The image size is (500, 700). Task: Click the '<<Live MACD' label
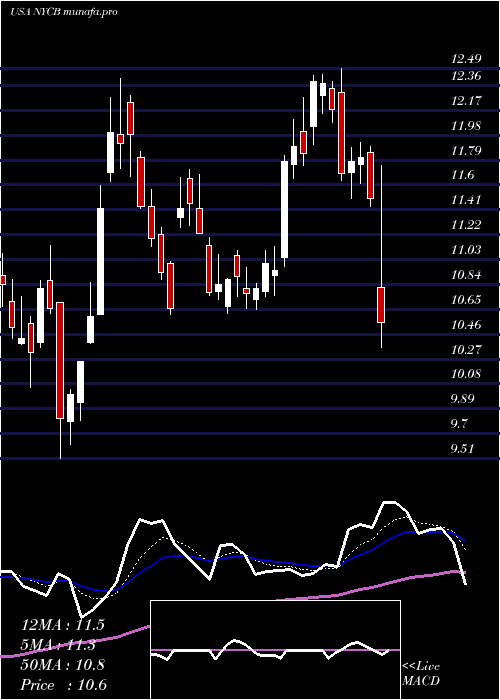pos(421,674)
